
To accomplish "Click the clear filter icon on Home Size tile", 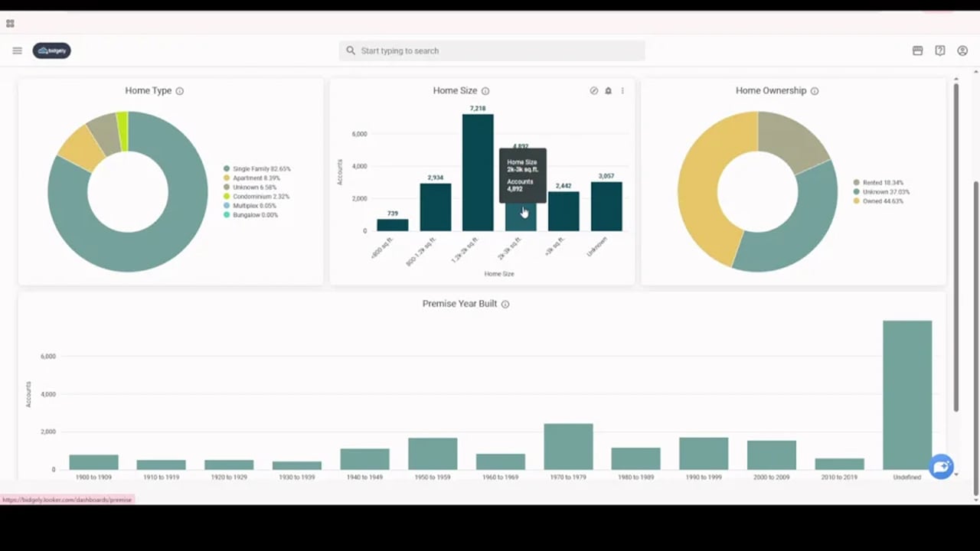I will [x=593, y=90].
